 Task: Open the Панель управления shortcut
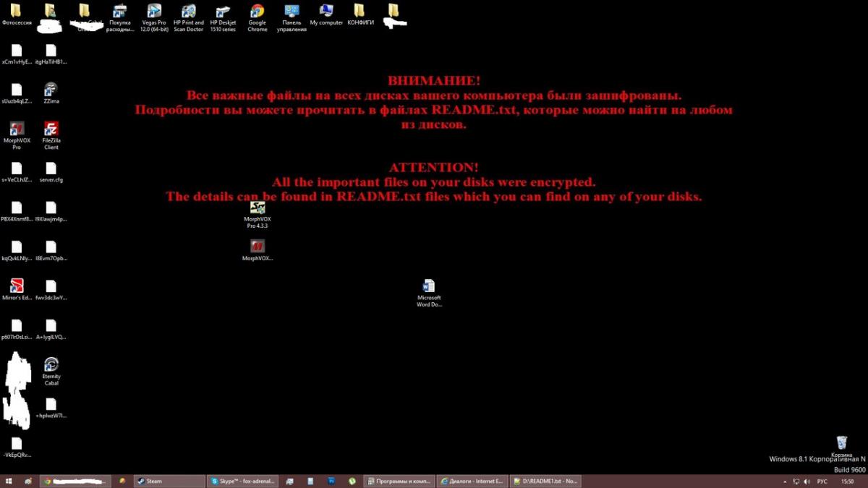[x=292, y=12]
